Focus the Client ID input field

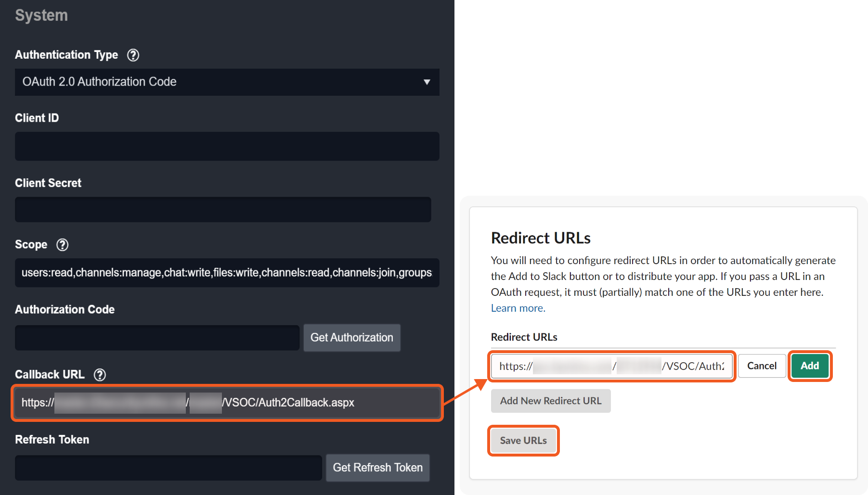tap(226, 146)
